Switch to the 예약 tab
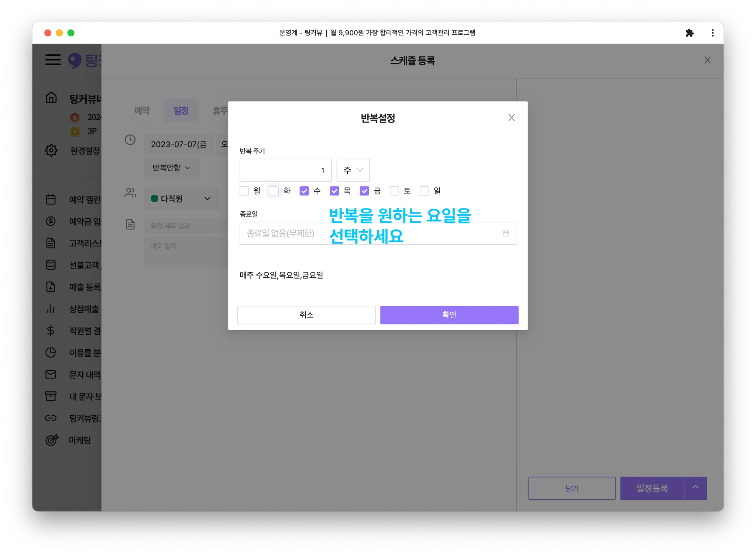756x554 pixels. point(142,110)
